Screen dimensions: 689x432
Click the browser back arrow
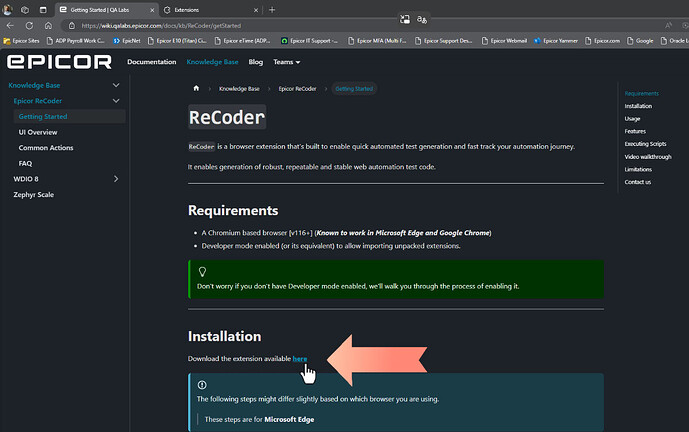pos(11,25)
